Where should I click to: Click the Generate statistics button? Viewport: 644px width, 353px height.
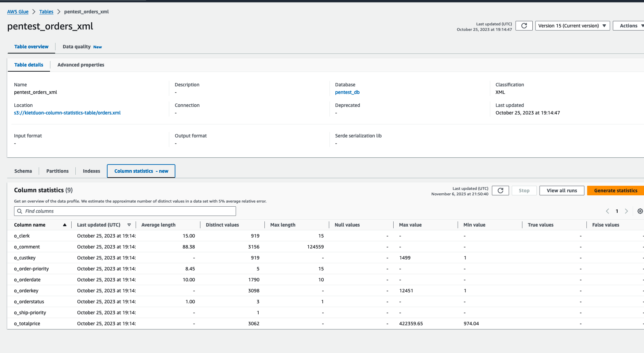(615, 191)
